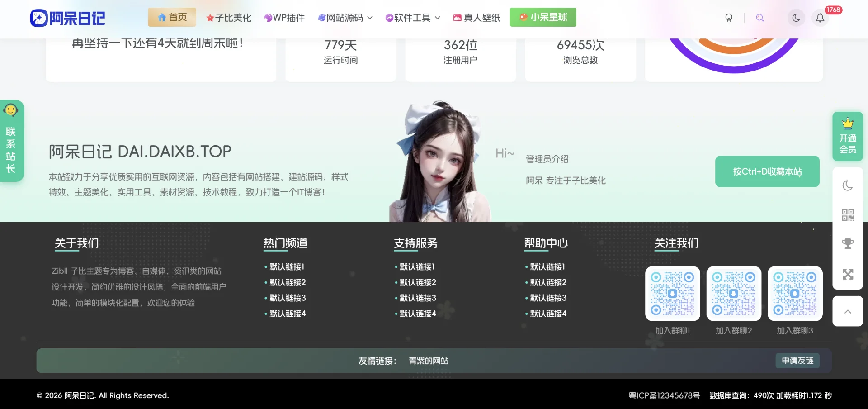Open 开通会员 crown membership panel
The height and width of the screenshot is (409, 868).
[847, 137]
